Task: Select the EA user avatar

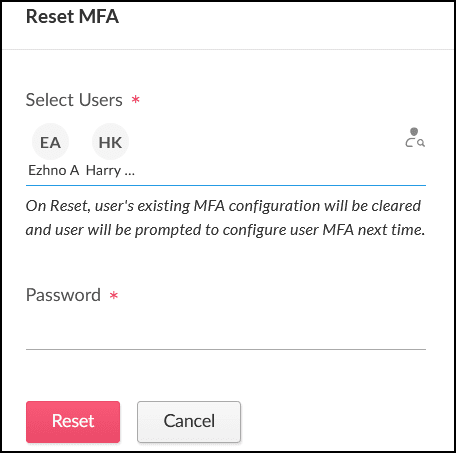Action: click(50, 142)
